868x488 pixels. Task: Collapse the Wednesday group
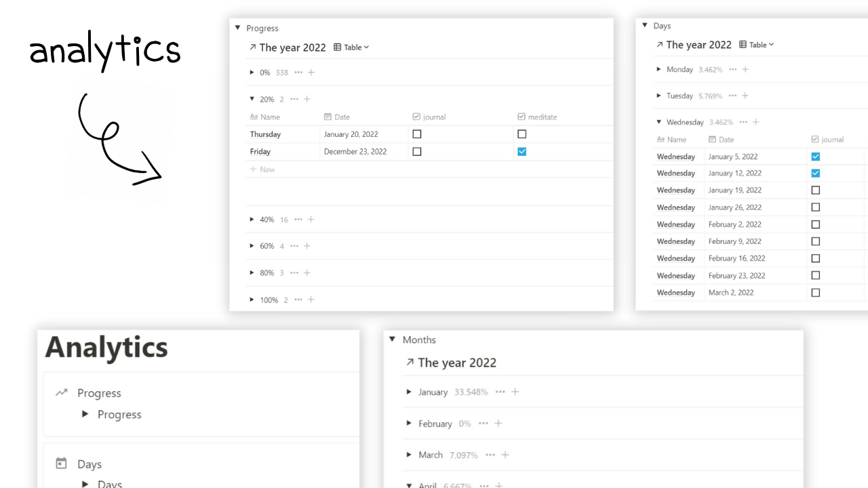tap(659, 122)
